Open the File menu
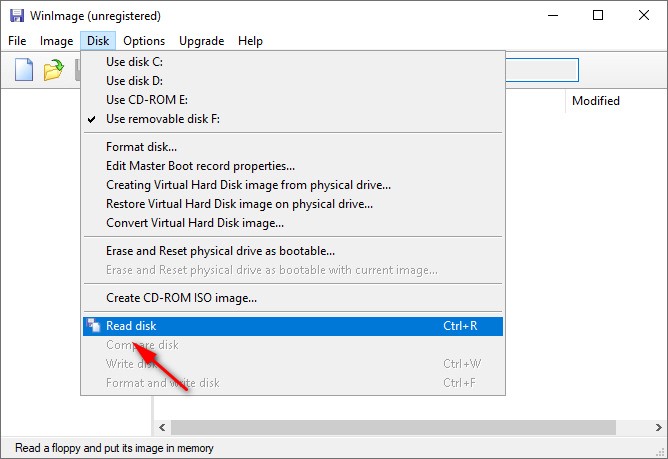 [17, 41]
